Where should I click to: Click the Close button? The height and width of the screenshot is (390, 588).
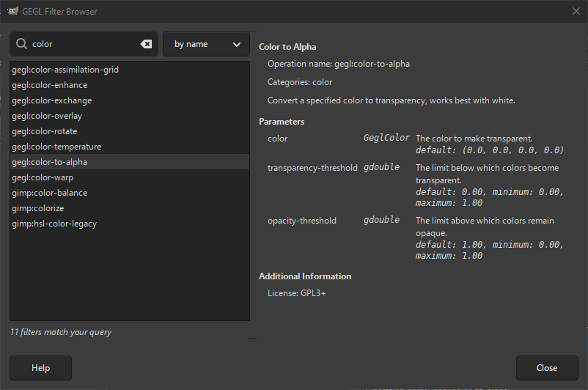[547, 368]
